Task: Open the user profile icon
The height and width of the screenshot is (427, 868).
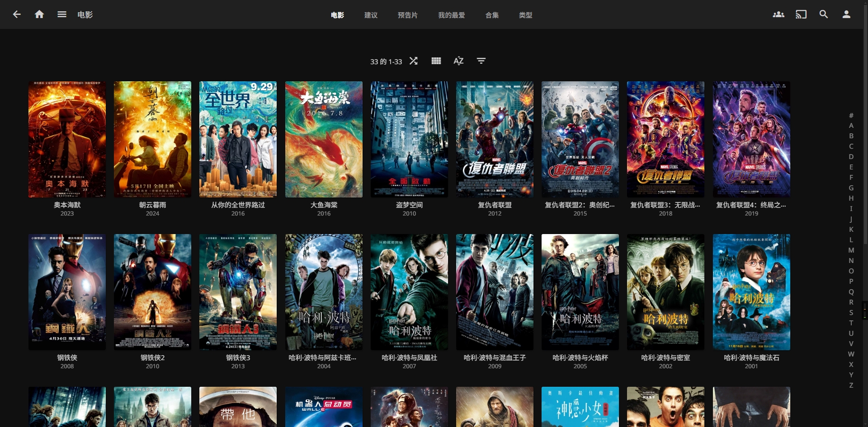Action: pyautogui.click(x=846, y=14)
